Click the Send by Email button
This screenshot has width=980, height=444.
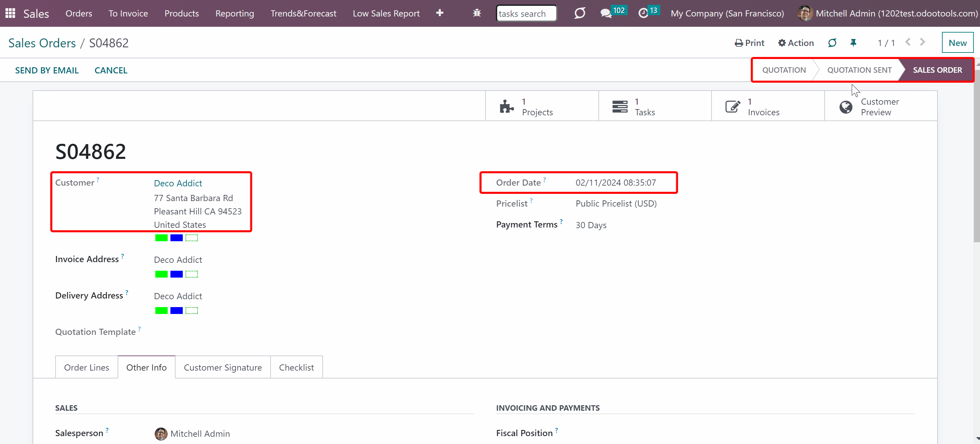point(47,70)
